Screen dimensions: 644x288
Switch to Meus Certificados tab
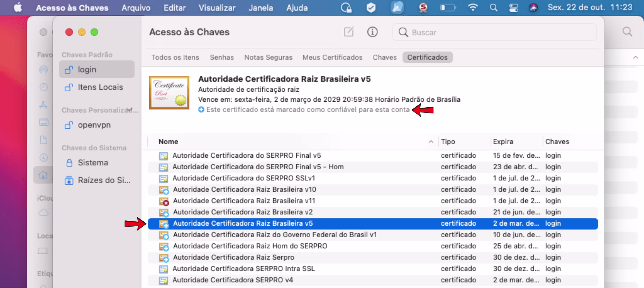[x=332, y=57]
